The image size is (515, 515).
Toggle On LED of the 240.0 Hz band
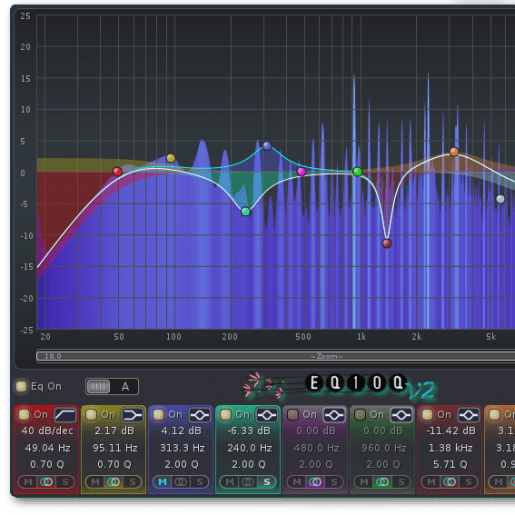click(x=226, y=415)
